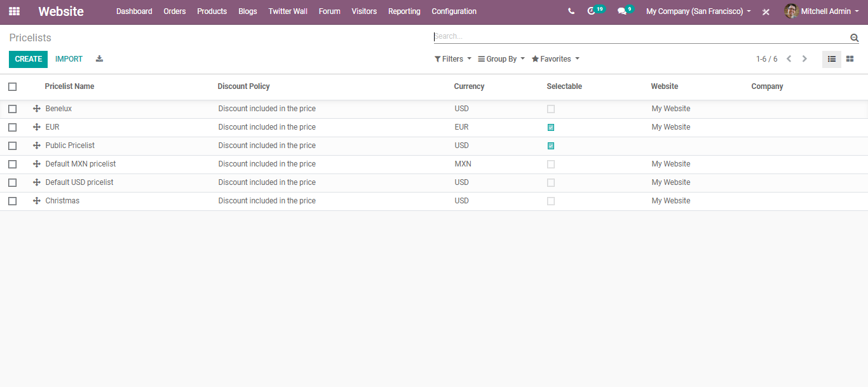Sort by Company column header
Image resolution: width=868 pixels, height=387 pixels.
coord(767,86)
